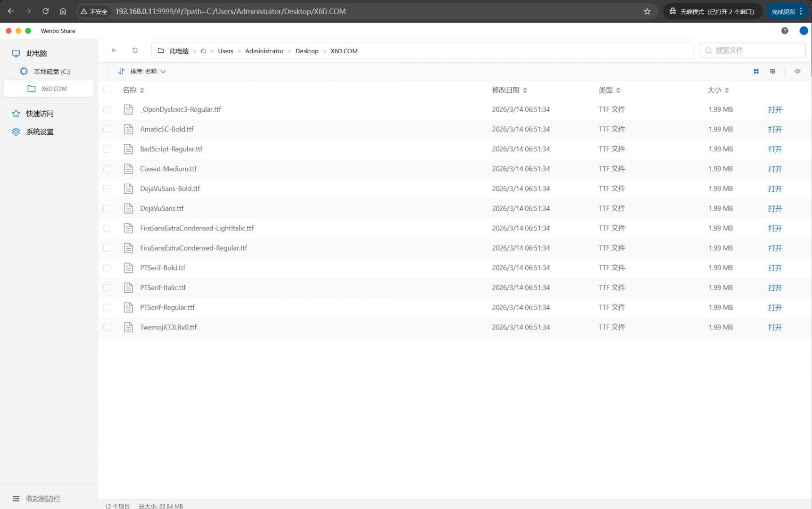Image resolution: width=812 pixels, height=509 pixels.
Task: Click the back arrow in file toolbar
Action: 114,50
